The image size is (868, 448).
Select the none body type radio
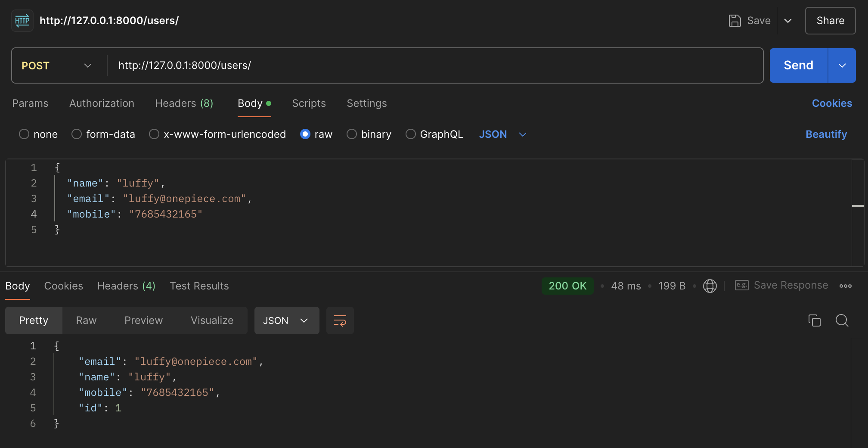click(x=24, y=134)
